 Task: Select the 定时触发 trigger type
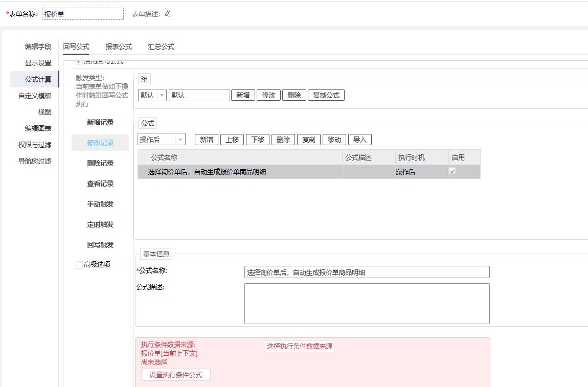pos(100,224)
